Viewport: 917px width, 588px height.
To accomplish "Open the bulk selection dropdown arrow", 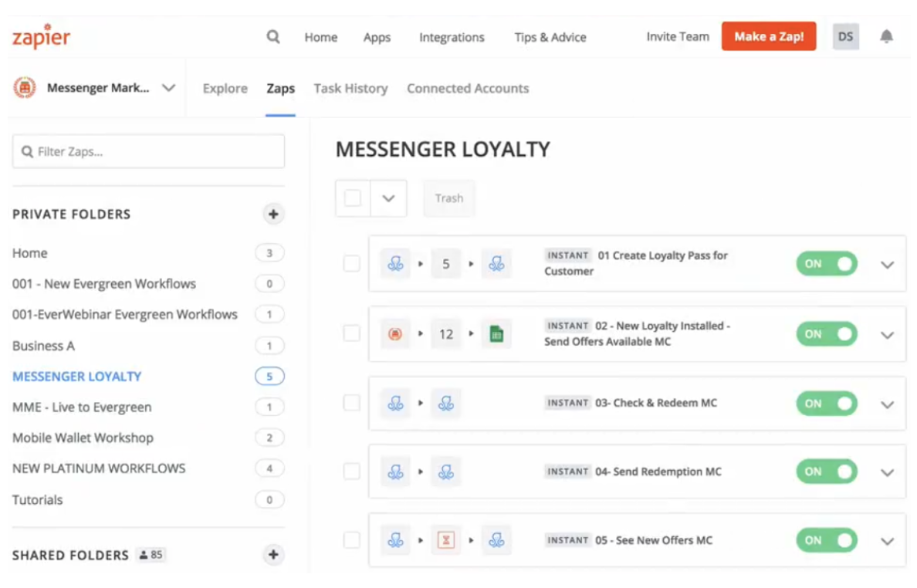I will point(388,199).
